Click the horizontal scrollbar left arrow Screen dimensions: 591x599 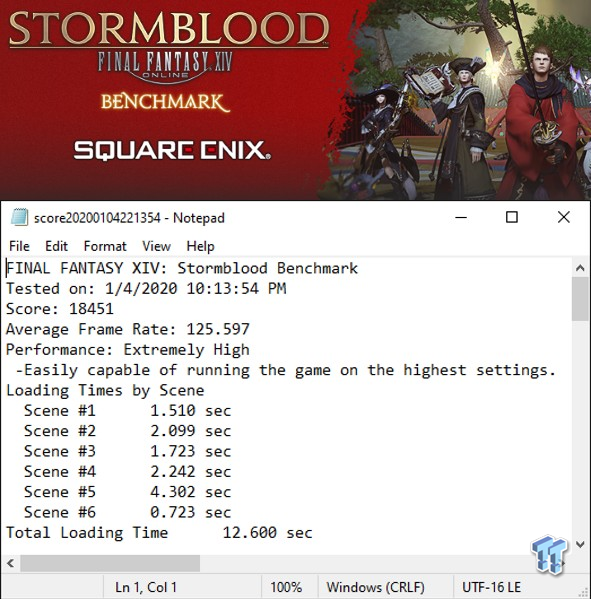point(10,563)
